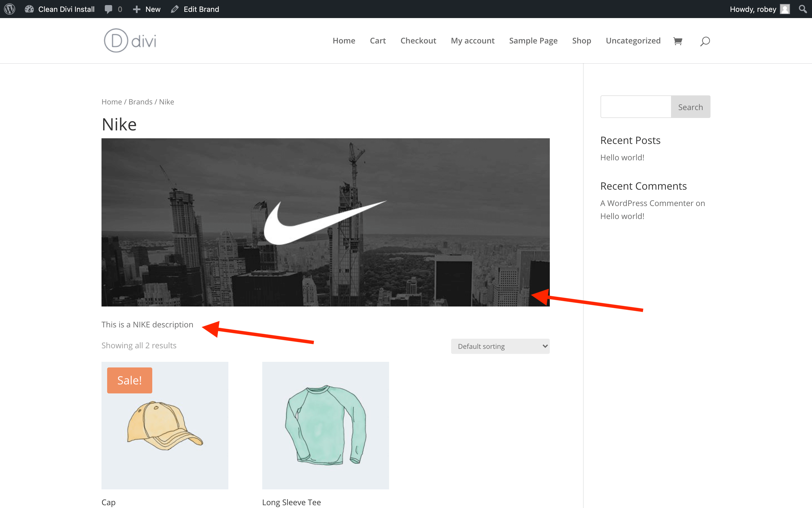Click the Recent Comments heading
812x508 pixels.
click(643, 186)
